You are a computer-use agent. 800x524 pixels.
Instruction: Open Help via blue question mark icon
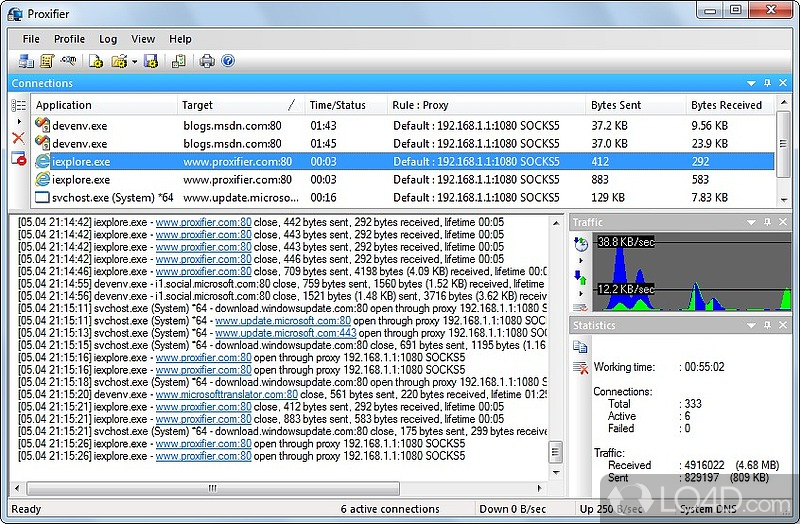tap(228, 61)
